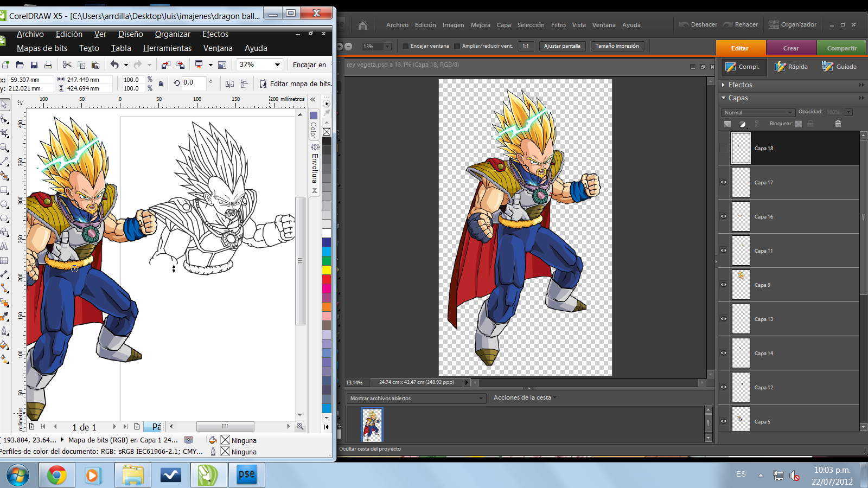Select the Crop tool in CorelDRAW toolbox
This screenshot has width=868, height=488.
[4, 133]
